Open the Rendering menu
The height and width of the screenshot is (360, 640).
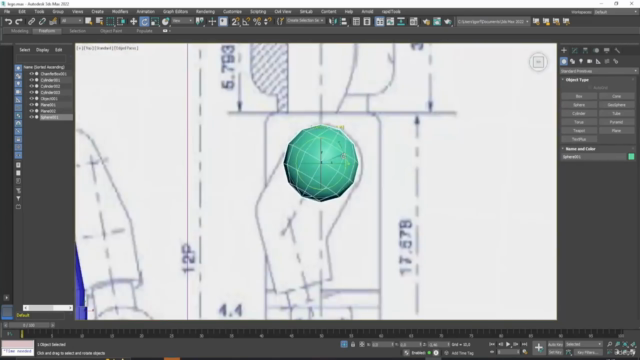tap(205, 12)
